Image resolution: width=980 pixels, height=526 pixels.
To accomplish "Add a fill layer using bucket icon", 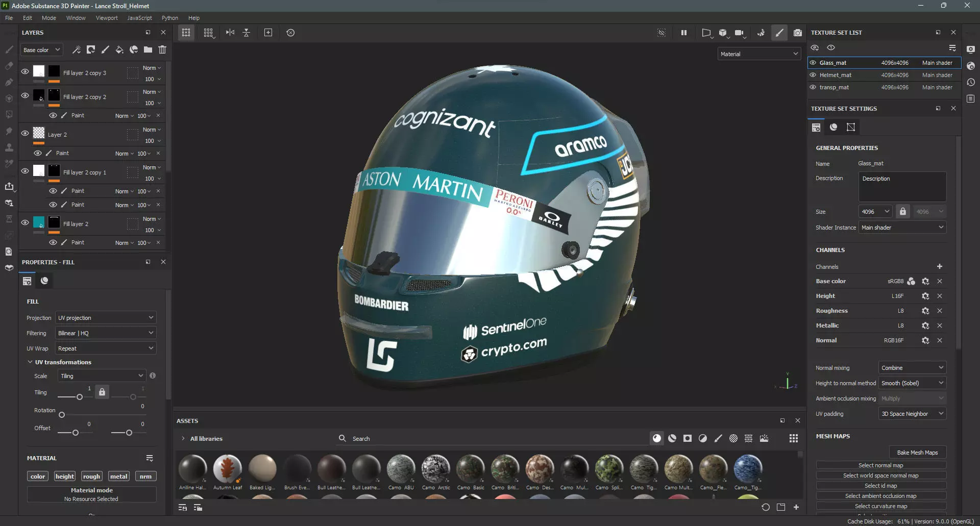I will (119, 49).
